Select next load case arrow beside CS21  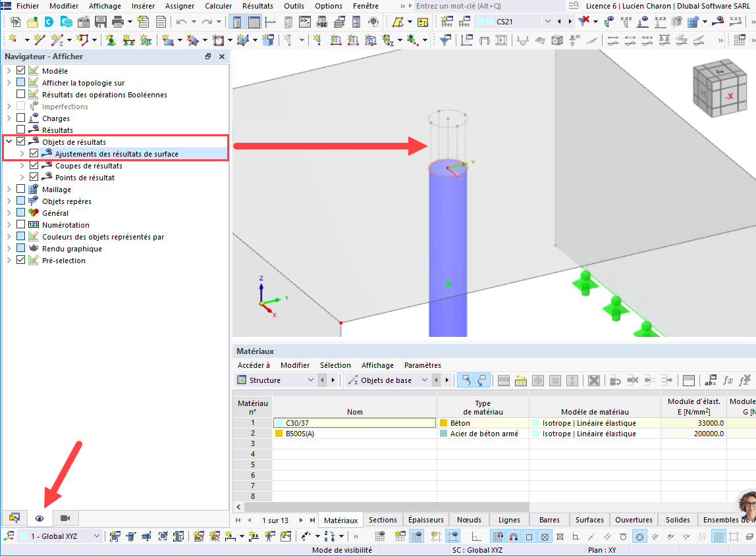tap(570, 22)
